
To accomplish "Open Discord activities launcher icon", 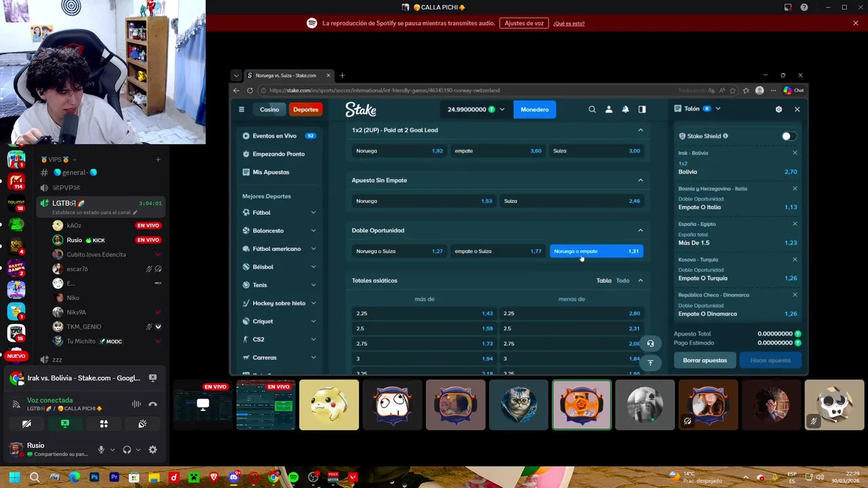I will coord(104,424).
